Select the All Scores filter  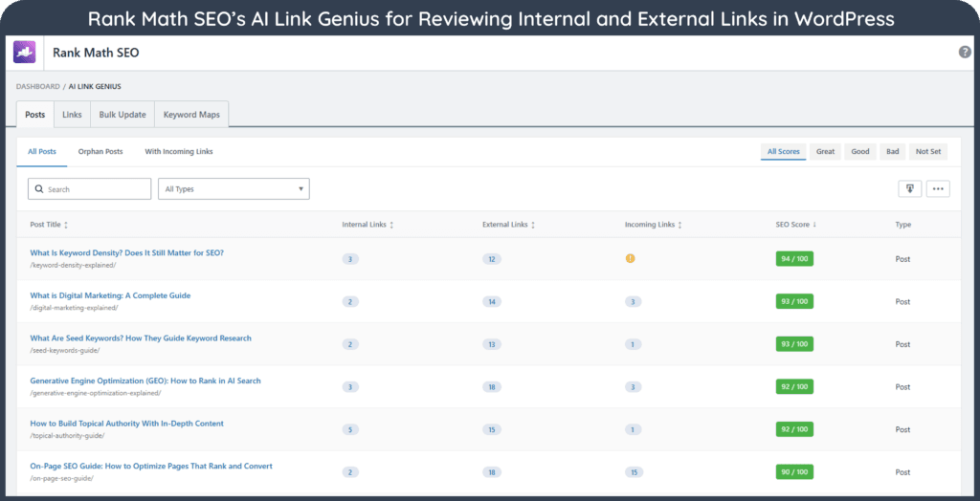click(784, 152)
